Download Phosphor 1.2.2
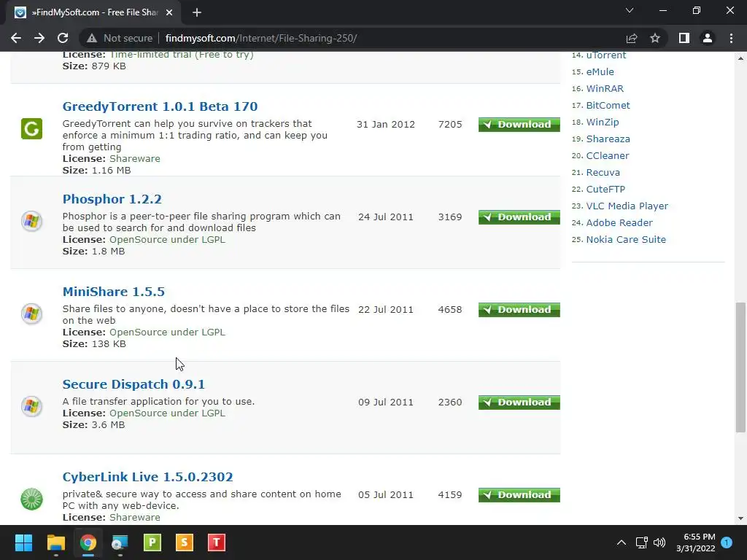Screen dimensions: 747x560 tap(519, 217)
